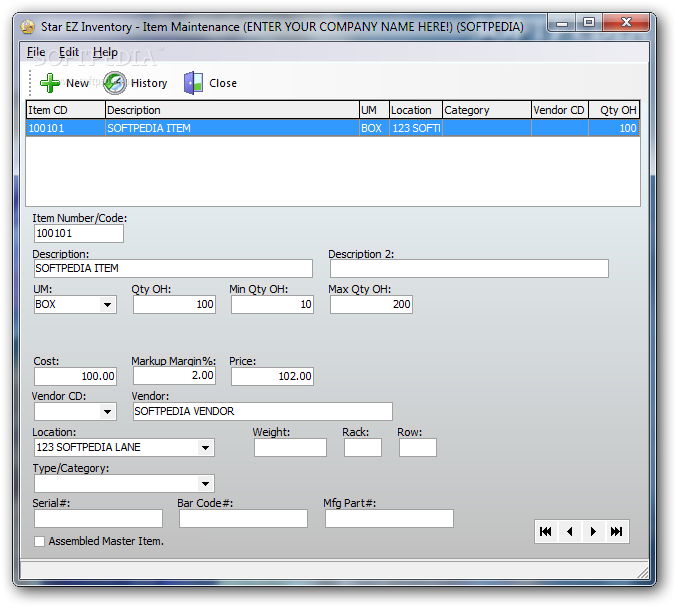
Task: Open the Vendor CD dropdown
Action: coord(108,411)
